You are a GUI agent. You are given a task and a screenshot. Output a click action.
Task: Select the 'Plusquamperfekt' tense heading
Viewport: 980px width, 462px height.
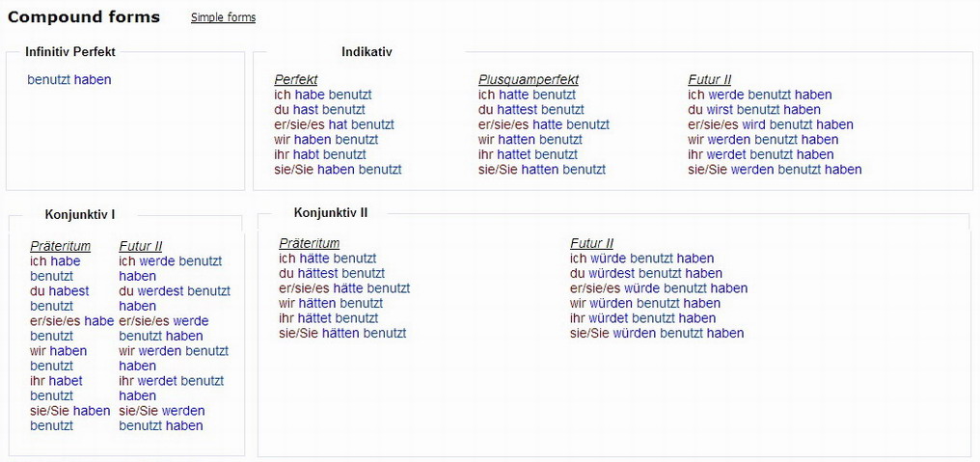[528, 80]
